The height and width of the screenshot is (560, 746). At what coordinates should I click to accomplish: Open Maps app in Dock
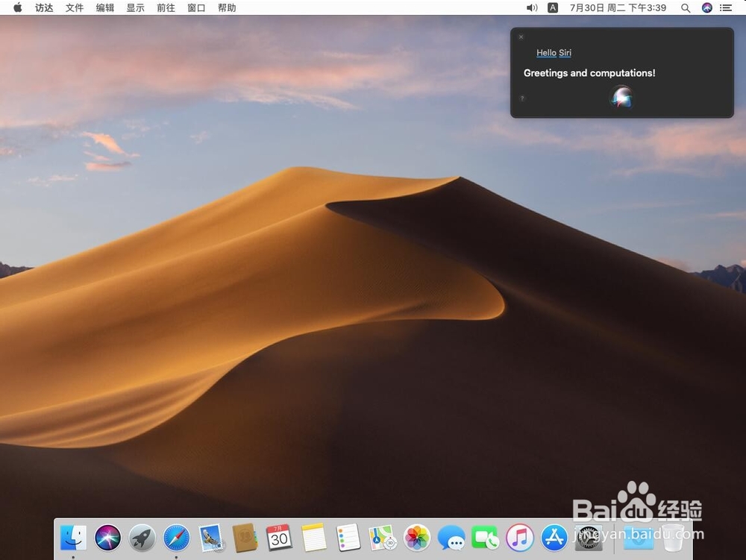click(x=383, y=538)
